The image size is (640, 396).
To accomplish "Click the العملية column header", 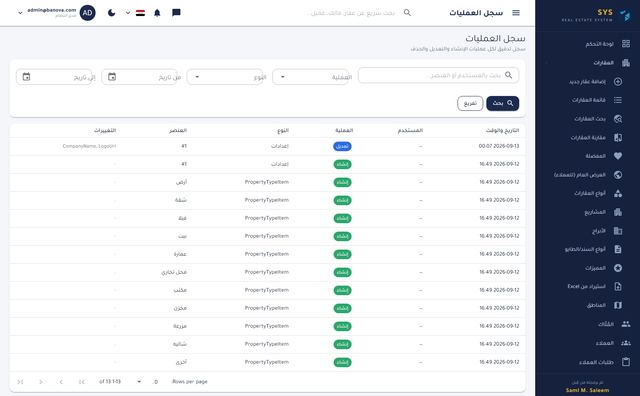I will click(344, 130).
